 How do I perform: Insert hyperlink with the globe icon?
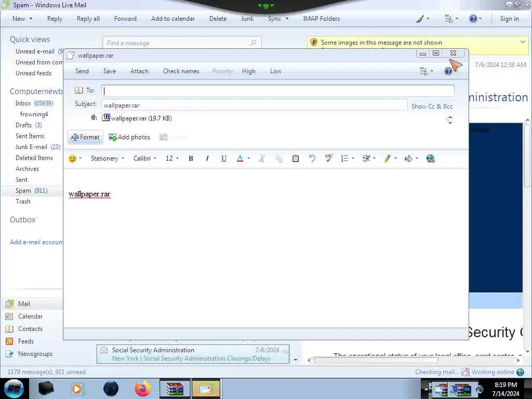[x=431, y=158]
